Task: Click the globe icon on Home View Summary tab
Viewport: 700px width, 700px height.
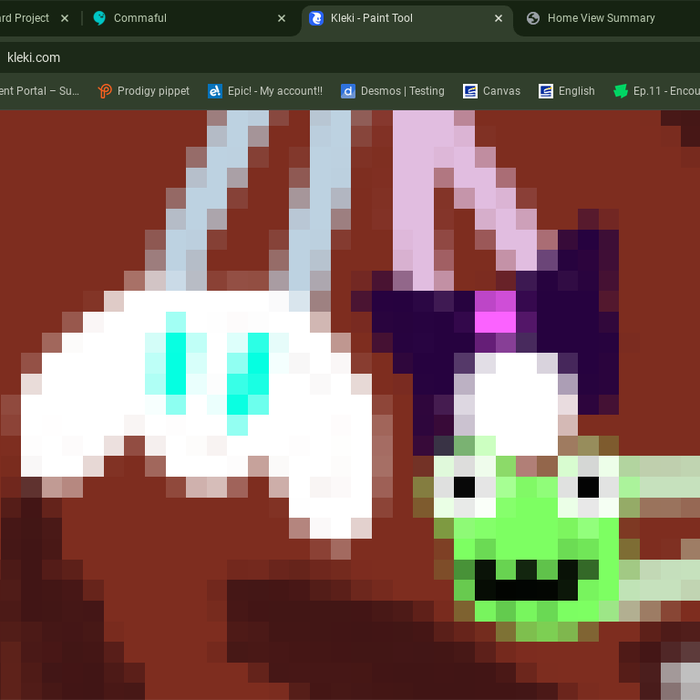Action: (x=533, y=18)
